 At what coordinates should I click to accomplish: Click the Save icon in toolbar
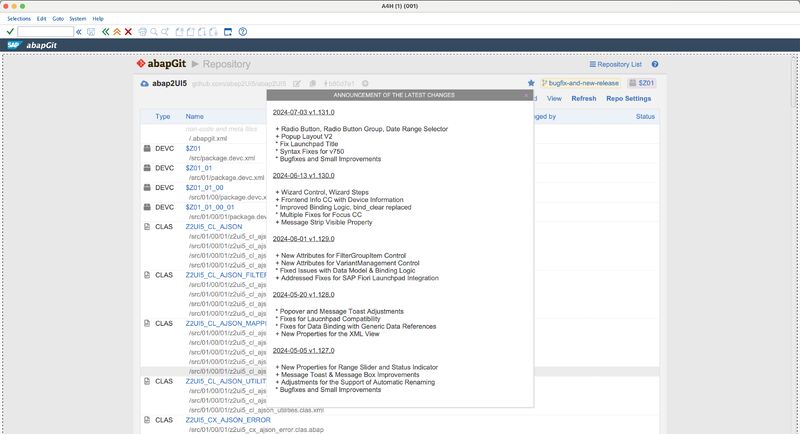(x=91, y=32)
